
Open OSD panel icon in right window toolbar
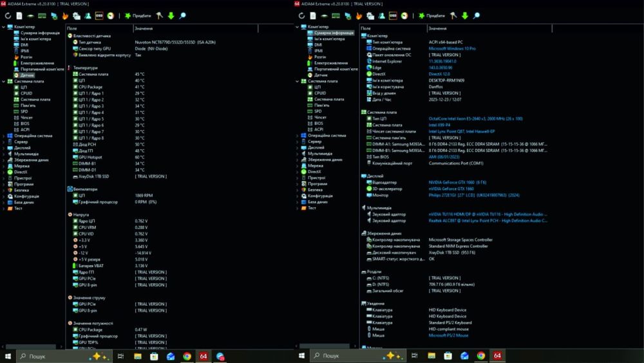tap(393, 15)
